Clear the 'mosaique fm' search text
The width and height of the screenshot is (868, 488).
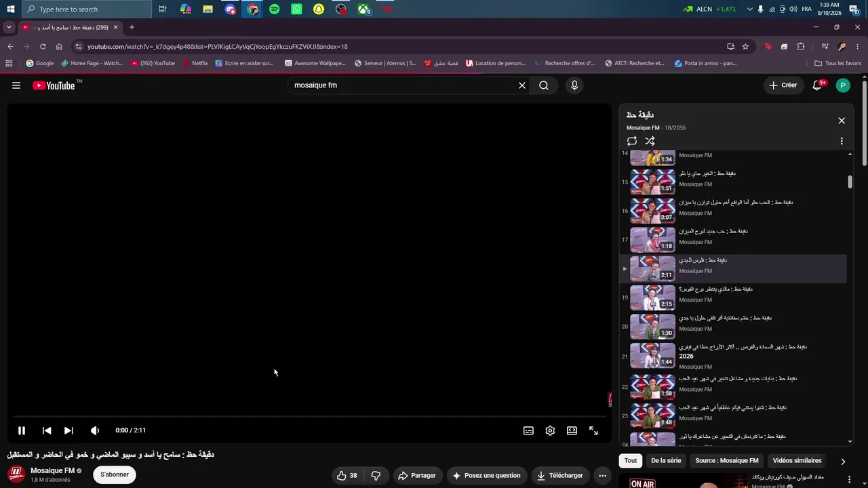tap(522, 85)
